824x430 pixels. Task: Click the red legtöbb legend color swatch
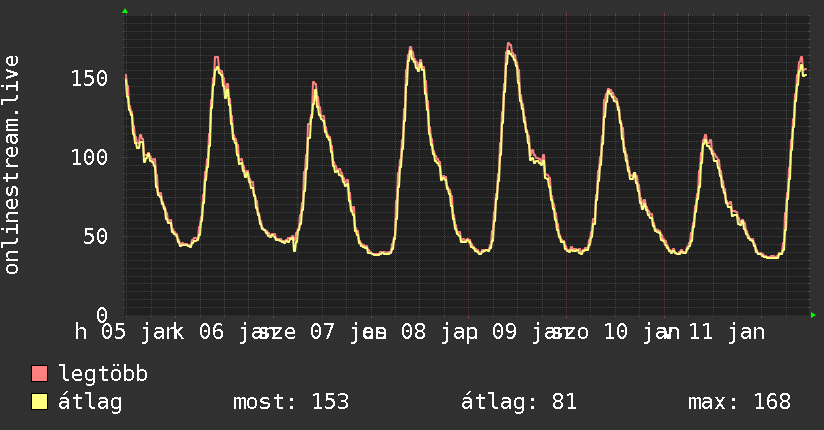(x=40, y=375)
